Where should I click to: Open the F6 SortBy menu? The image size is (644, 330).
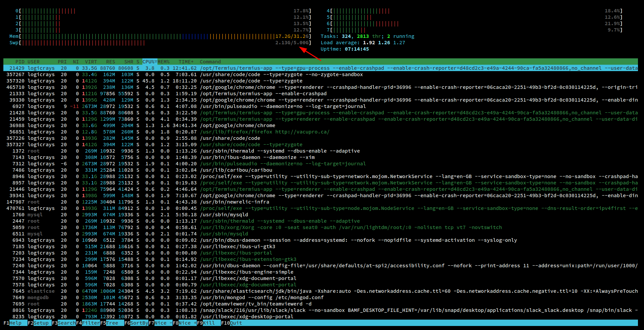point(136,323)
